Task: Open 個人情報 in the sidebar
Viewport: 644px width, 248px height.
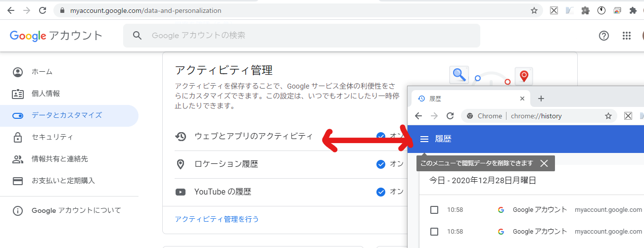Action: pos(69,94)
